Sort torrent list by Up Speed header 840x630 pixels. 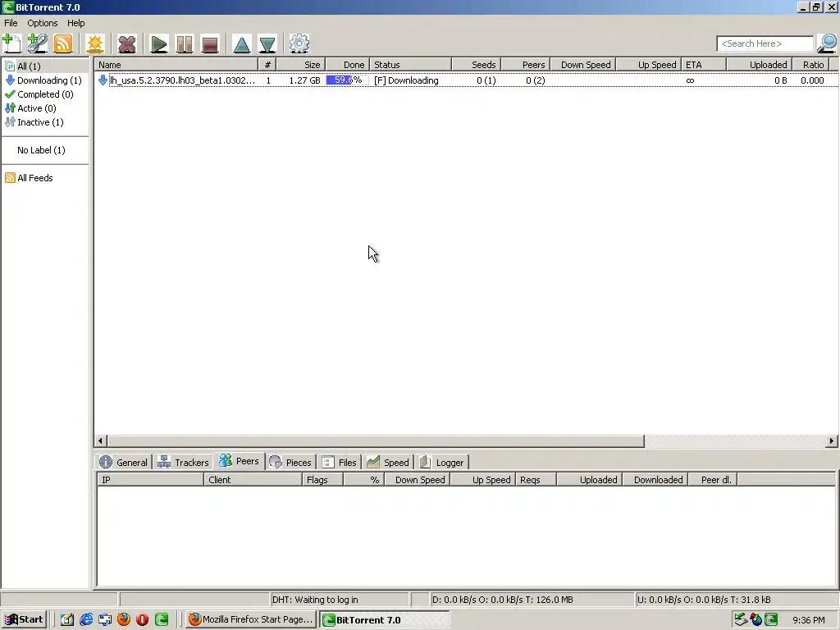click(x=649, y=65)
